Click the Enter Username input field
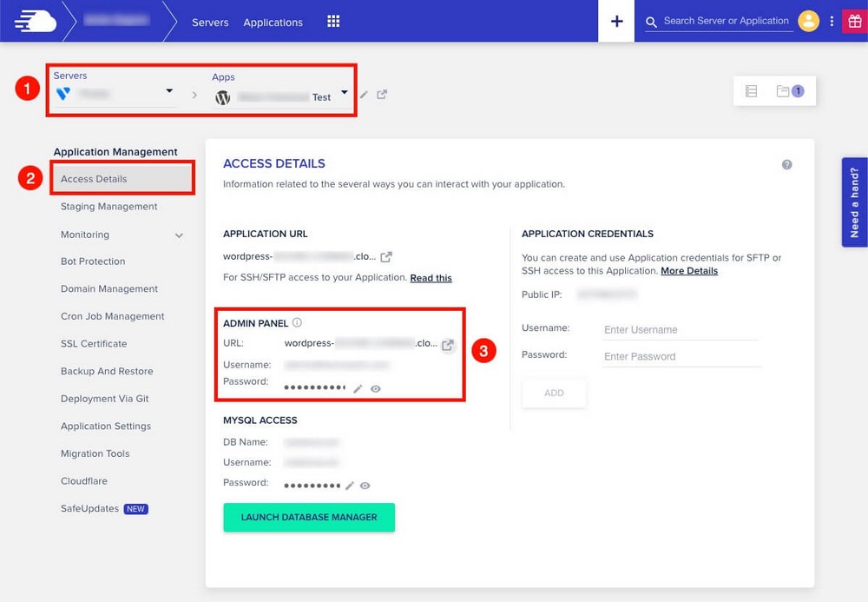This screenshot has width=868, height=602. click(x=681, y=330)
